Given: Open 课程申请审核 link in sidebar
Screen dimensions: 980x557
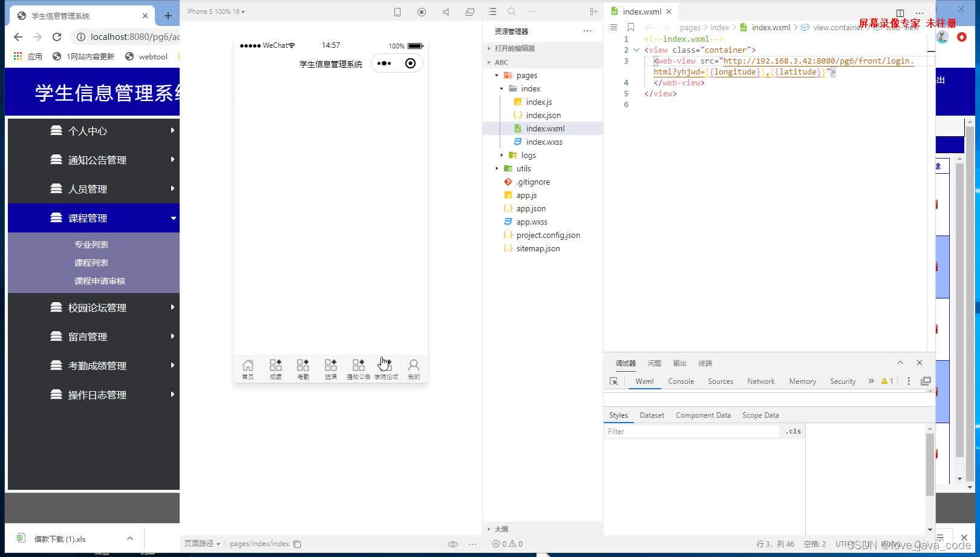Looking at the screenshot, I should [x=100, y=281].
